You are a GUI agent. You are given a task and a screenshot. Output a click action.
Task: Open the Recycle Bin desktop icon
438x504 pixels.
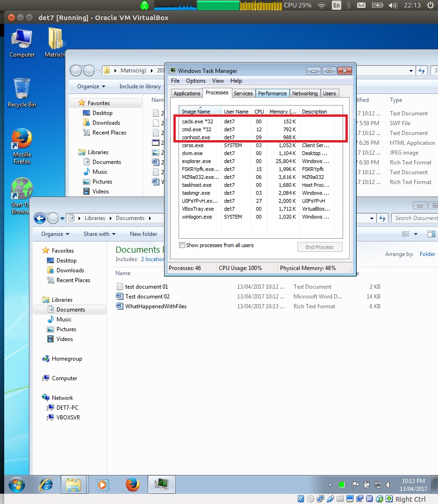pos(22,90)
